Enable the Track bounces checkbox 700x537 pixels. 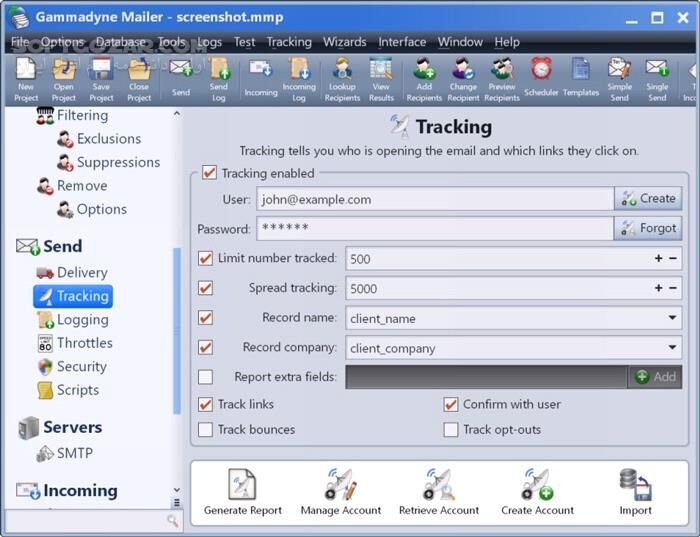click(x=206, y=429)
